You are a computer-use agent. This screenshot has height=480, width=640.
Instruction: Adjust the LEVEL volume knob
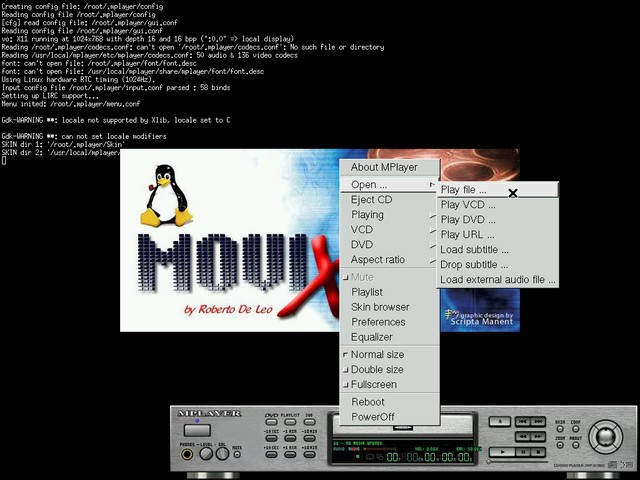[206, 454]
